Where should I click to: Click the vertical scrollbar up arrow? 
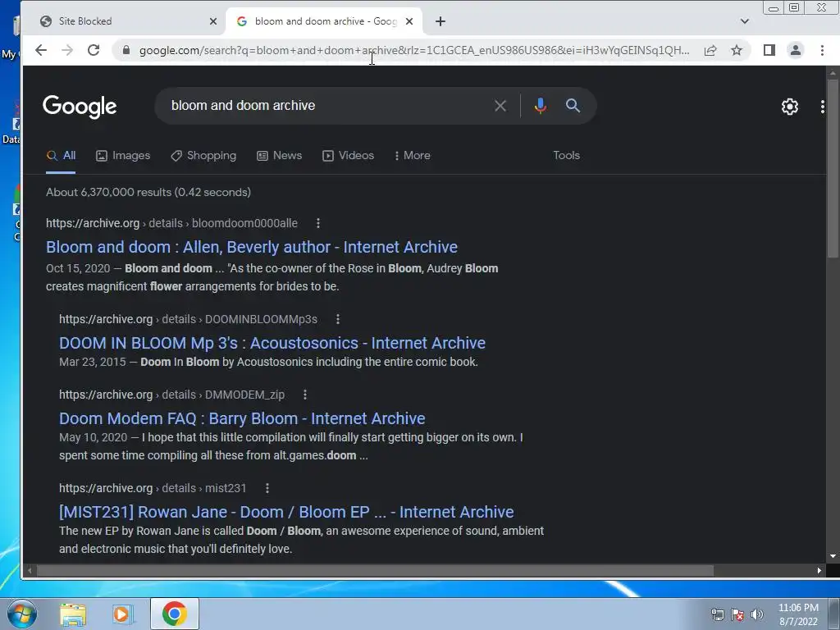[x=833, y=72]
